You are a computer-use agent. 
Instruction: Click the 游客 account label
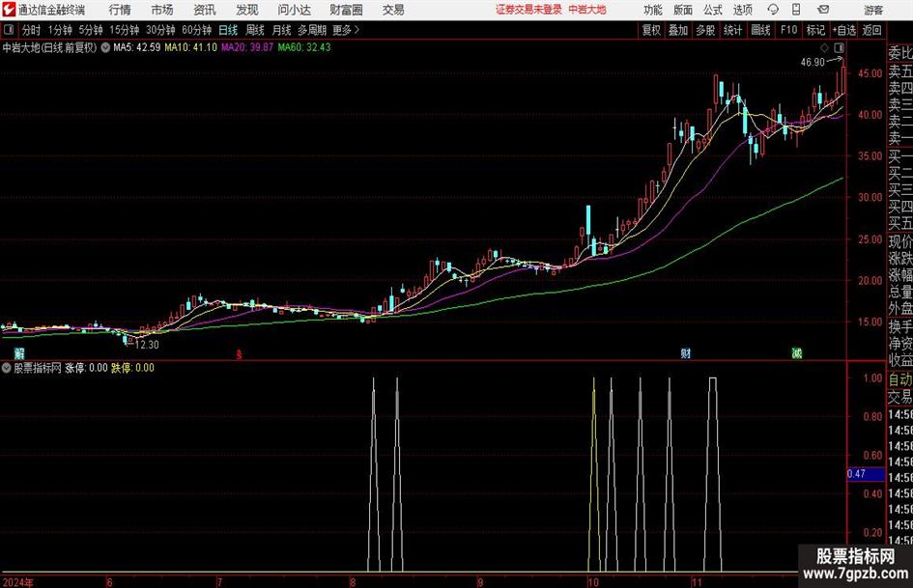click(x=873, y=10)
